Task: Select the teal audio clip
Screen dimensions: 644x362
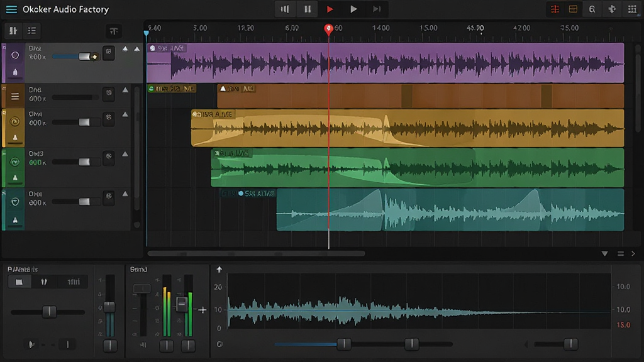Action: pos(450,210)
